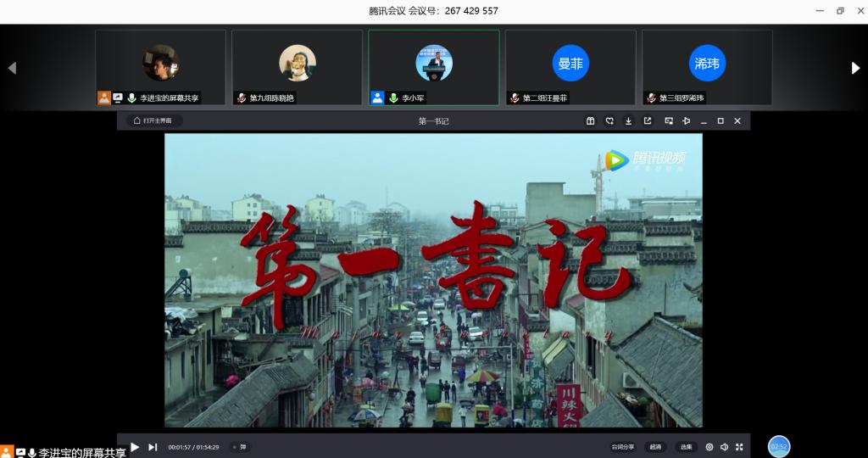
Task: Toggle the 弹 danmaku comments switch
Action: point(240,447)
